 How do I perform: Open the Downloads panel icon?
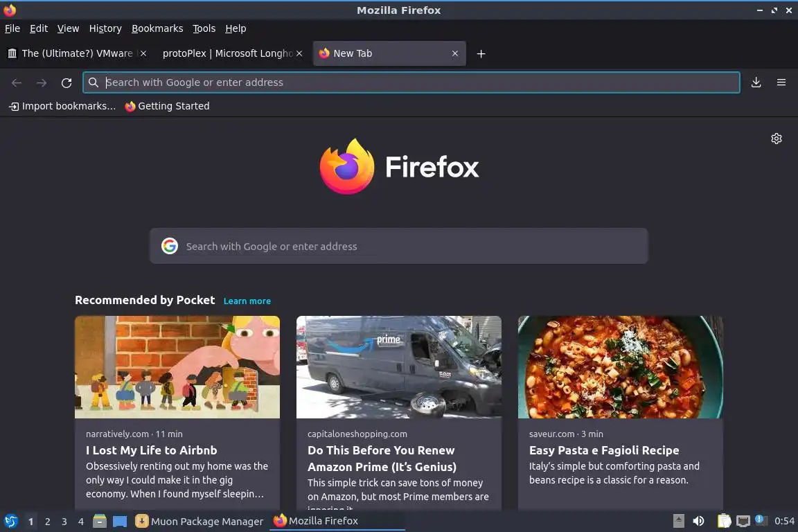(x=756, y=82)
